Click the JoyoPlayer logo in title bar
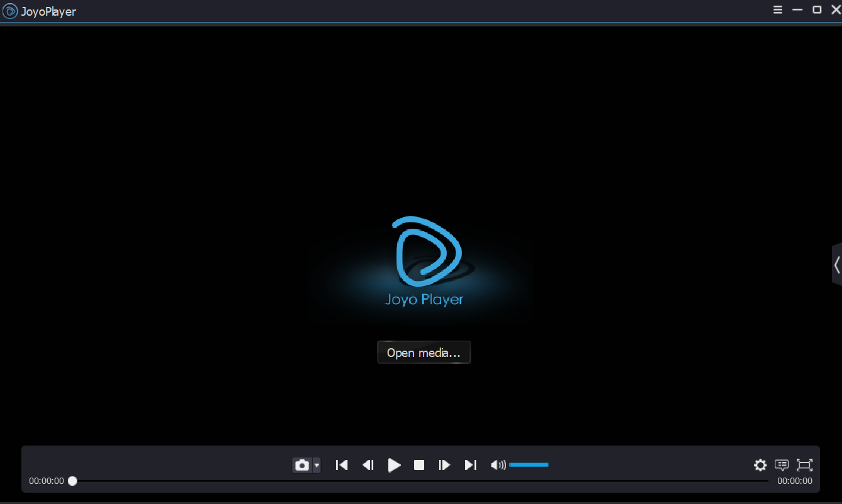842x504 pixels. point(10,11)
